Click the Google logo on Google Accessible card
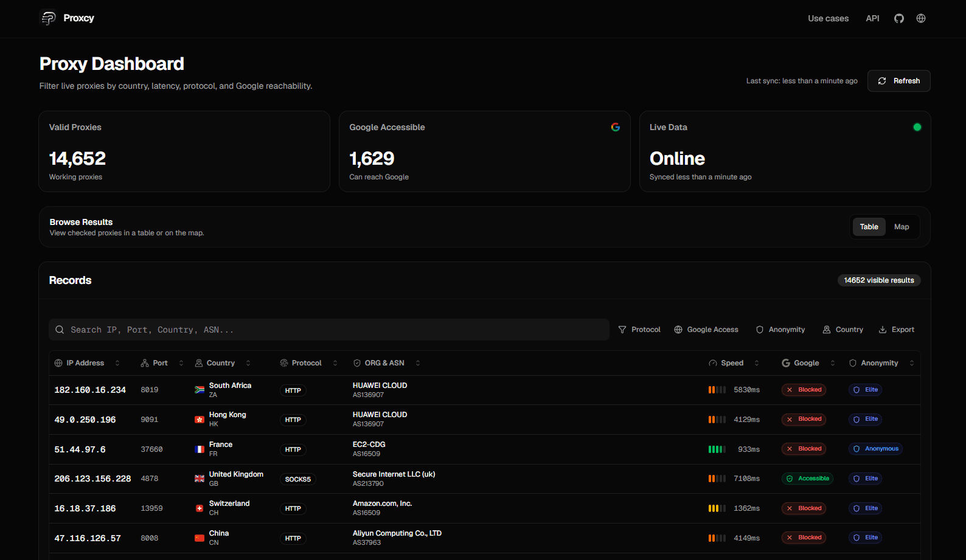The image size is (966, 560). pos(616,127)
